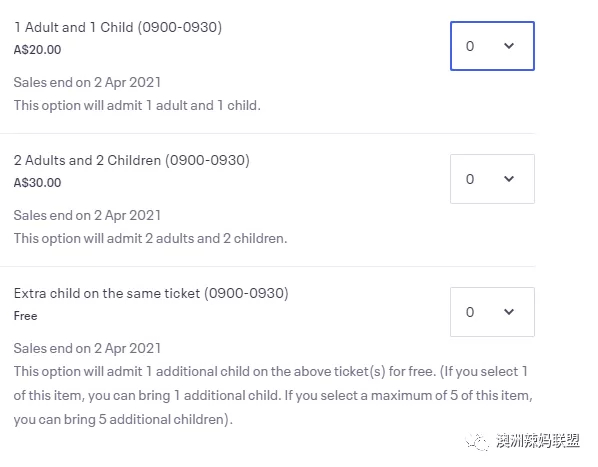
Task: Select the Extra child on the same ticket title
Action: [x=151, y=294]
